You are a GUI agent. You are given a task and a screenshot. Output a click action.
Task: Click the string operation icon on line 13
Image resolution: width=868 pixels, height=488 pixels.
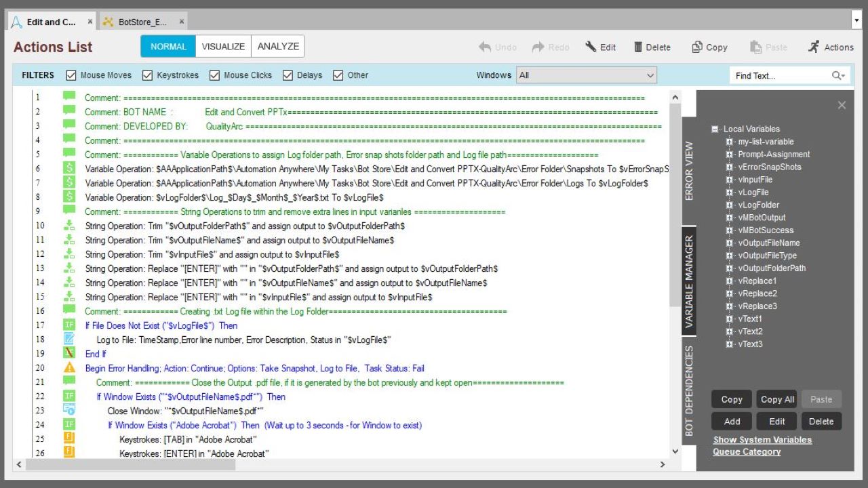coord(69,268)
